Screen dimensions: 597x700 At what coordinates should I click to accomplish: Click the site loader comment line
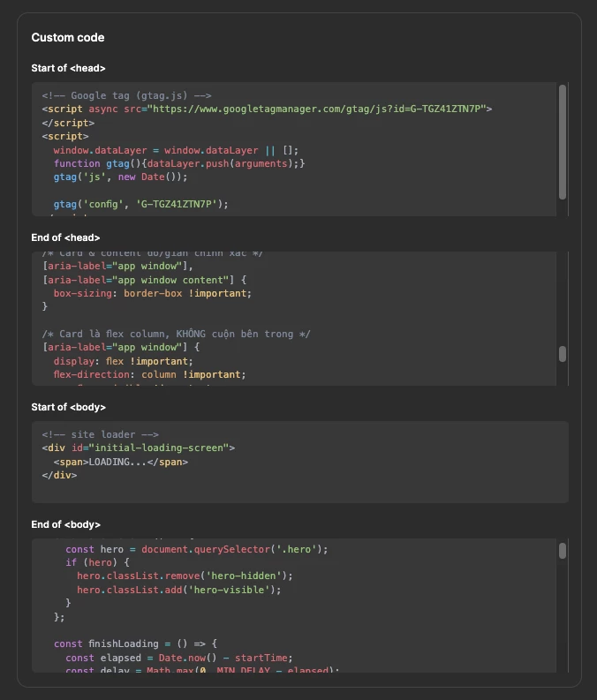[100, 434]
